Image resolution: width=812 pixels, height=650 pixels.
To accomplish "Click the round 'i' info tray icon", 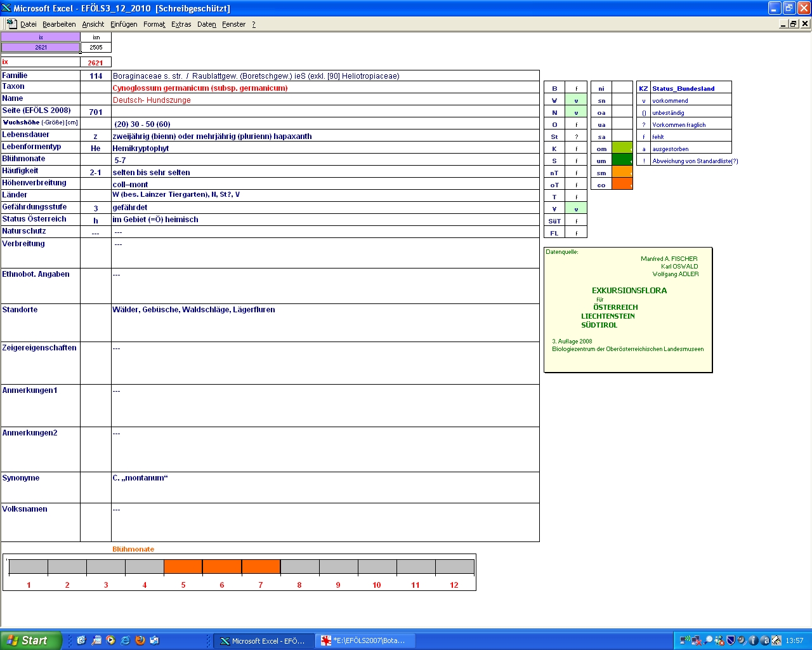I will tap(754, 640).
